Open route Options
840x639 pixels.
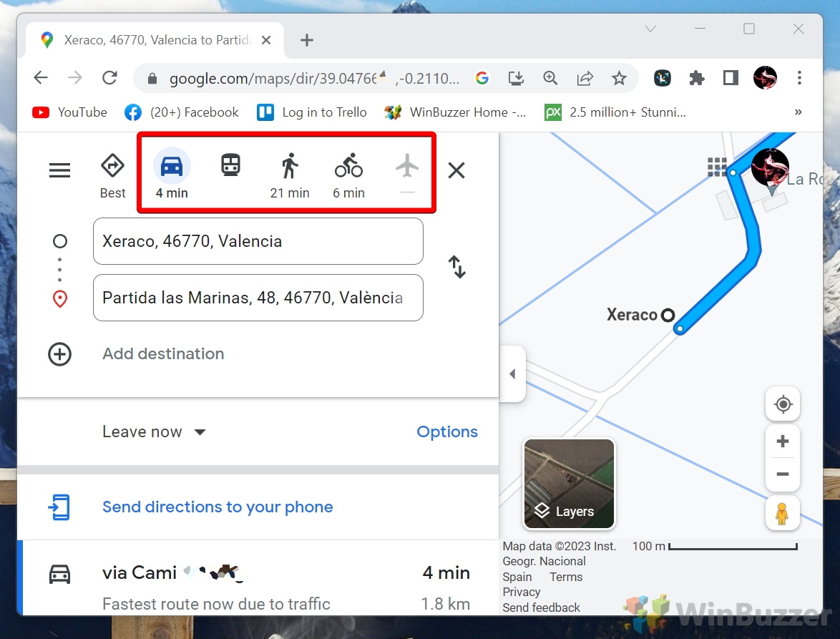447,431
